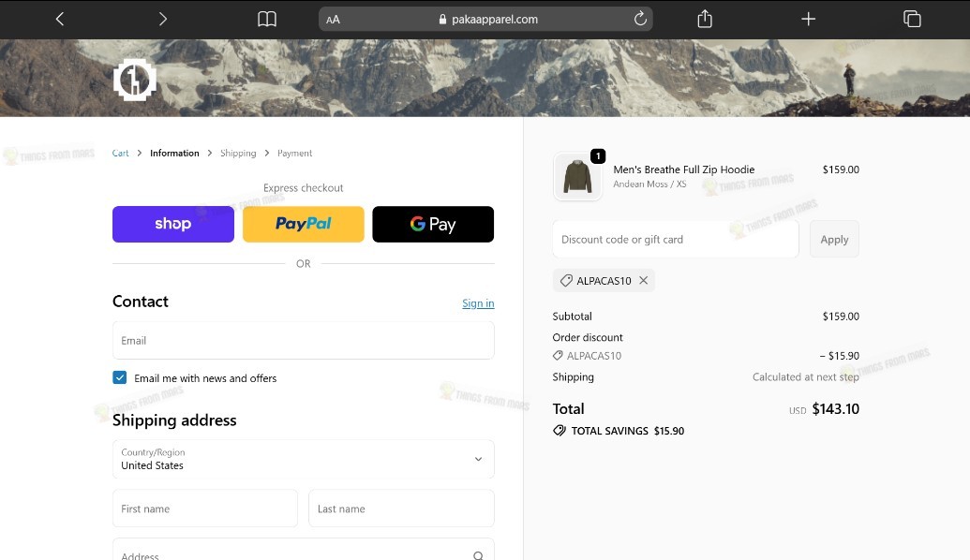
Task: Open the Country/Region dropdown
Action: point(303,459)
